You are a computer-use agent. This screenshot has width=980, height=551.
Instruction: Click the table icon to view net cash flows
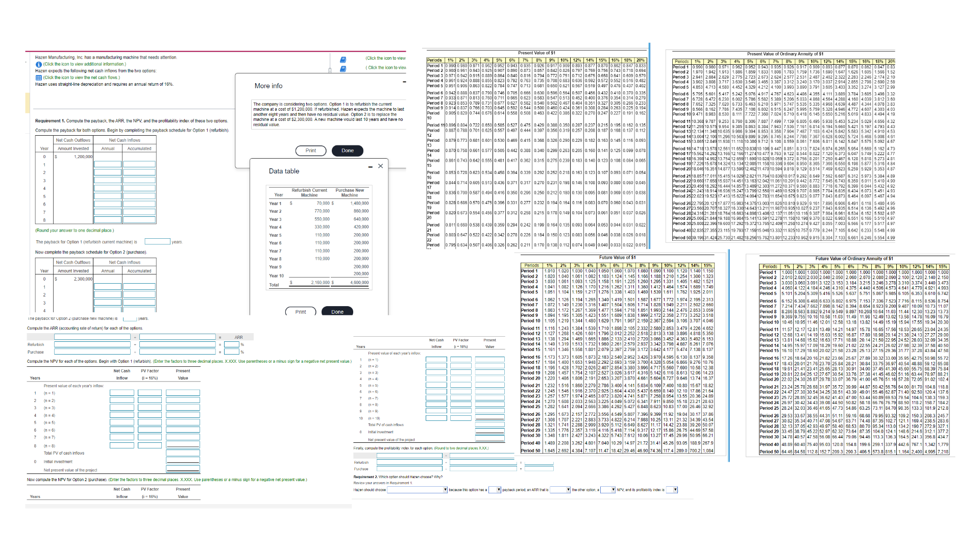pyautogui.click(x=38, y=77)
